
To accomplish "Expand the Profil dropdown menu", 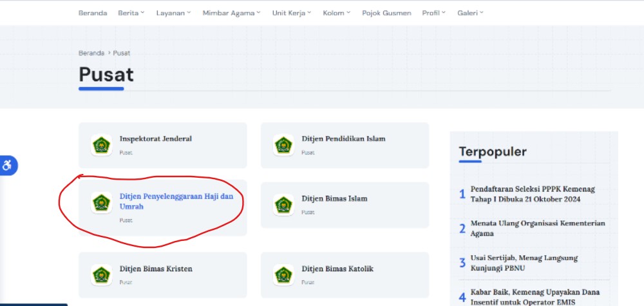I will tap(433, 13).
